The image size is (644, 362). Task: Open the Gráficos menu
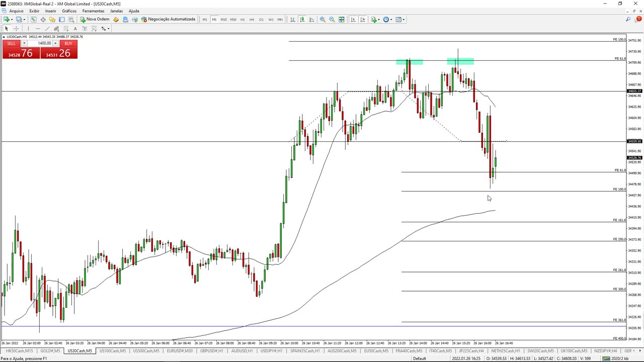[x=69, y=11]
